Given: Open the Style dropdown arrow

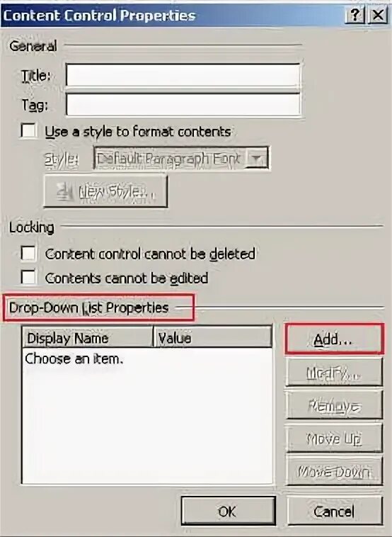Looking at the screenshot, I should (258, 158).
